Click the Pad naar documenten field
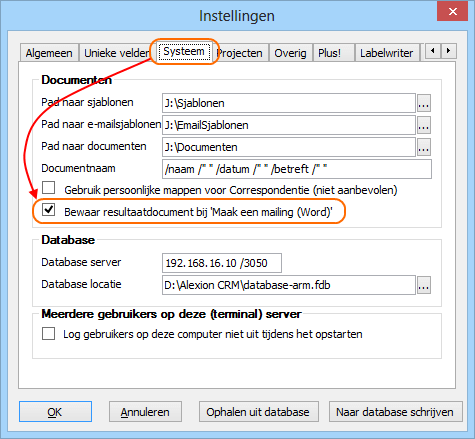This screenshot has height=439, width=475. (x=289, y=147)
